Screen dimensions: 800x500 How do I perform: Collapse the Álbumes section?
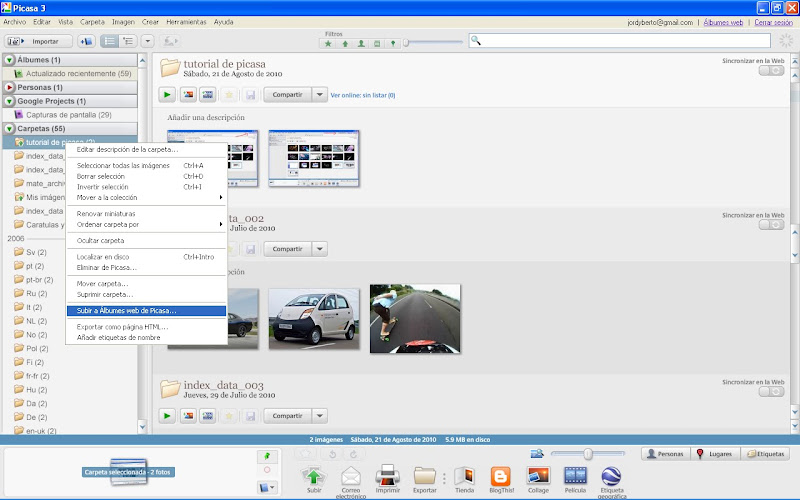(x=9, y=60)
